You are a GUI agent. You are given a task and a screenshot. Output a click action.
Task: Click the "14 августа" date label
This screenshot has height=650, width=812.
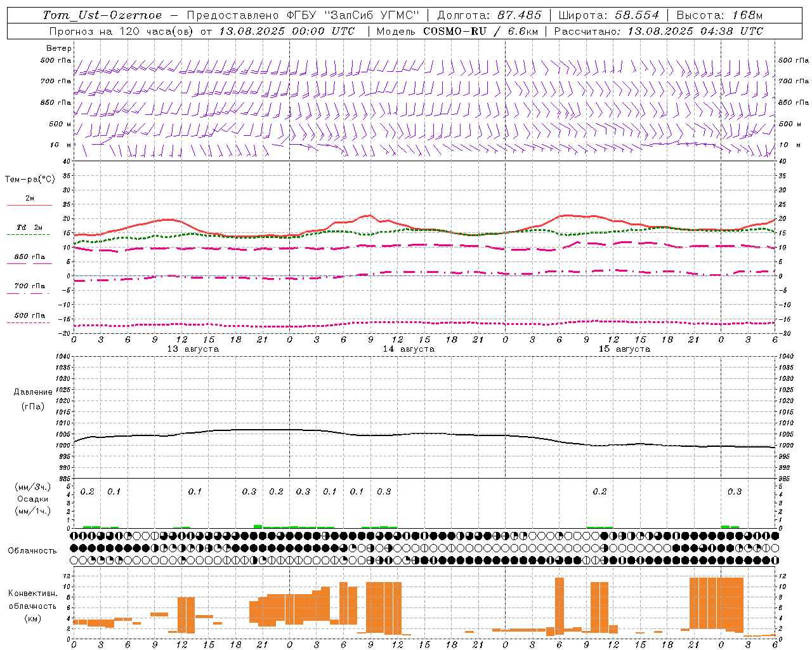click(409, 349)
